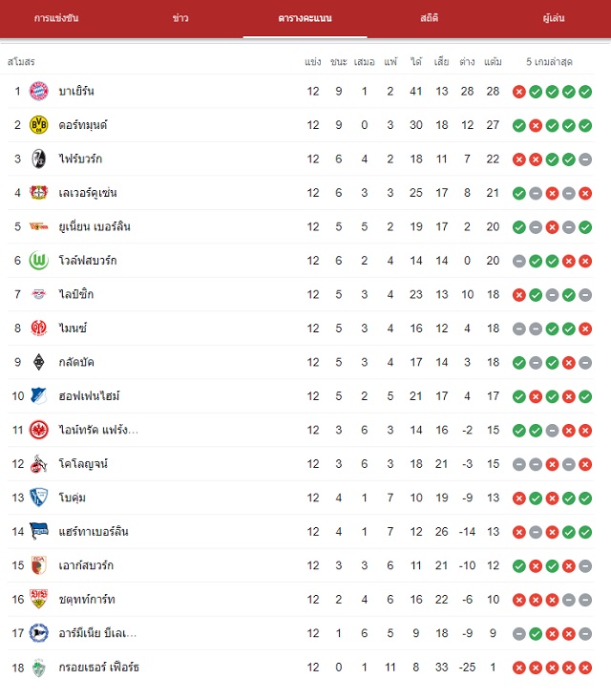Select the Greuther Fürth clover crest
Screen dimensions: 611x700
(39, 668)
